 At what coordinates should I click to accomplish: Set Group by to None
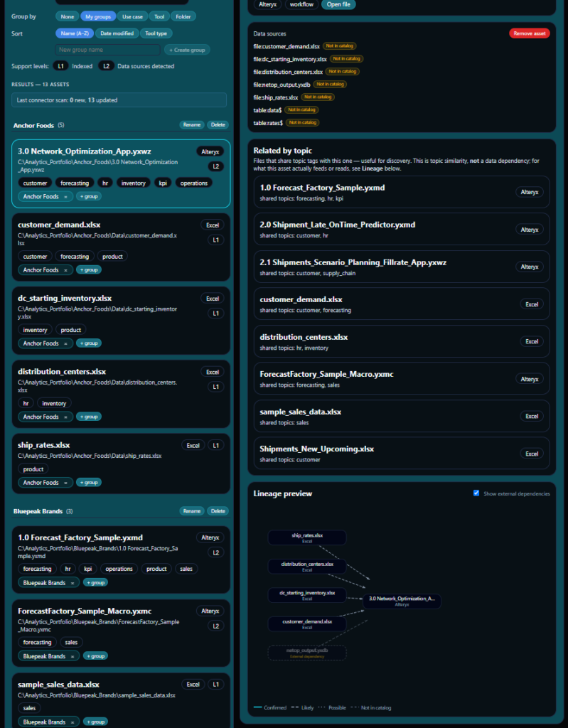(x=68, y=16)
